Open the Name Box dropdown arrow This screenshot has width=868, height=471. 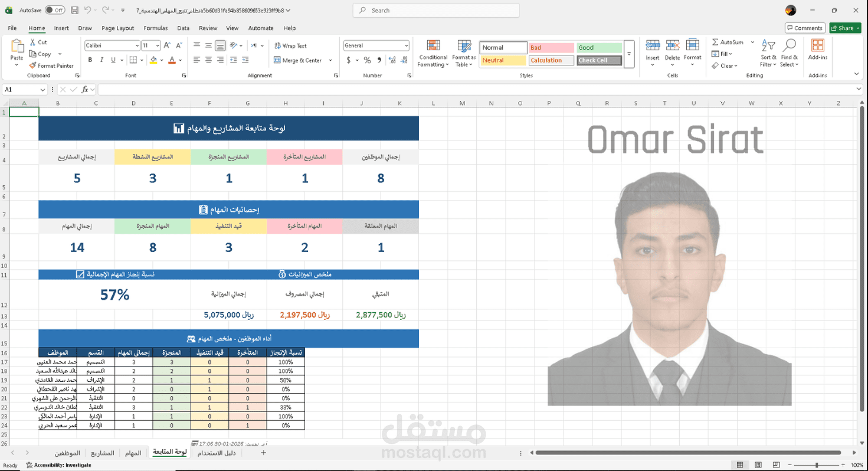[x=43, y=90]
